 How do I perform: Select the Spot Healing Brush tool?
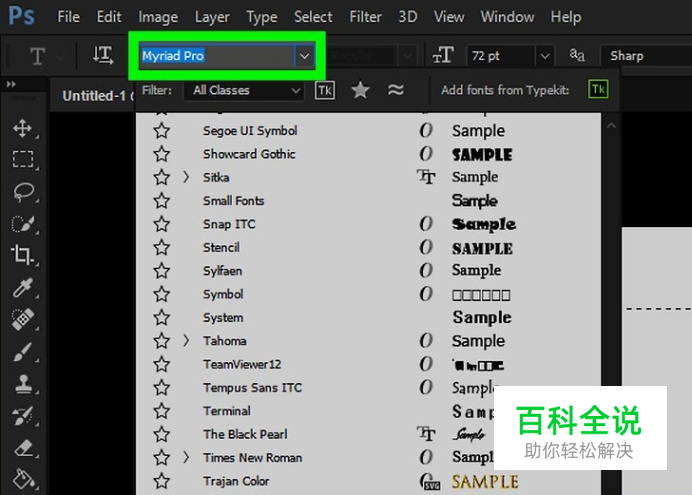pos(23,319)
